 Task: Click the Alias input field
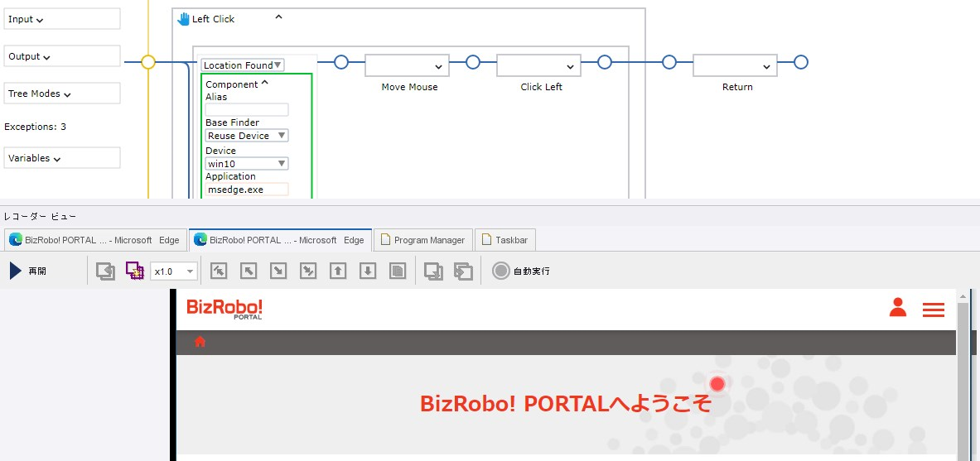tap(247, 109)
